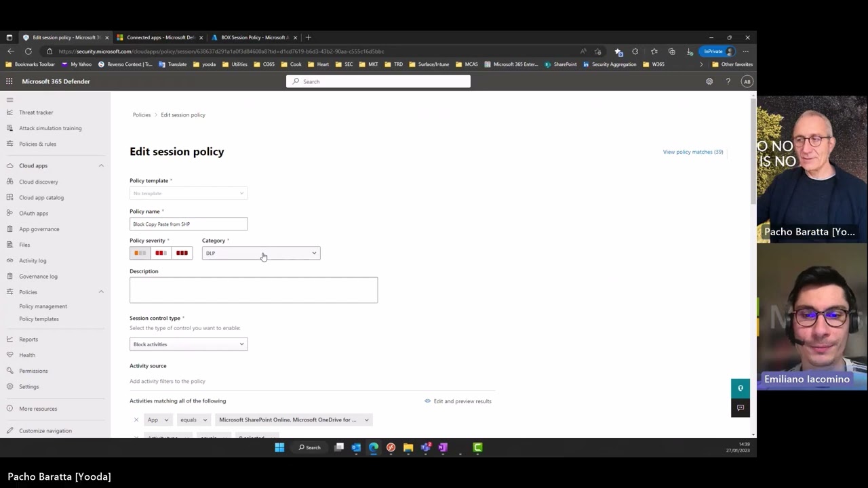The height and width of the screenshot is (488, 868).
Task: Open File Explorer from the taskbar
Action: [x=408, y=447]
